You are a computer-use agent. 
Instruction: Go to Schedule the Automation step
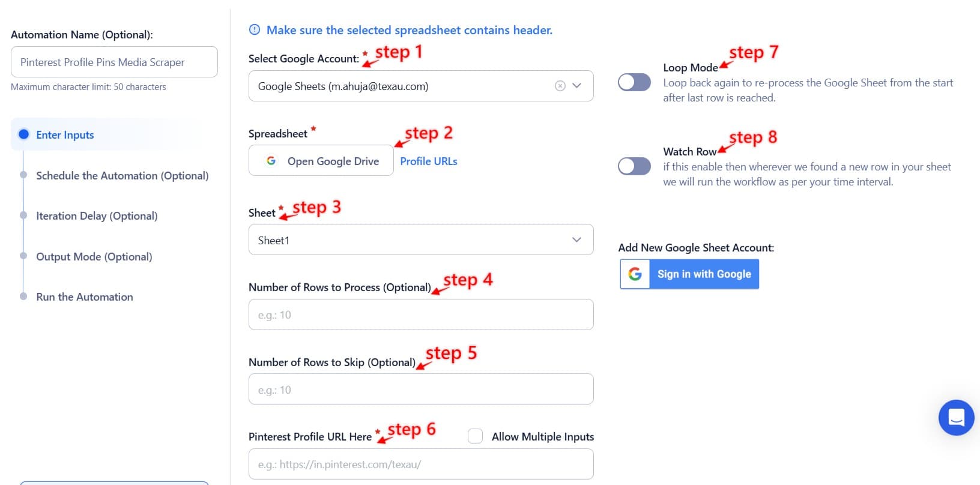coord(122,176)
